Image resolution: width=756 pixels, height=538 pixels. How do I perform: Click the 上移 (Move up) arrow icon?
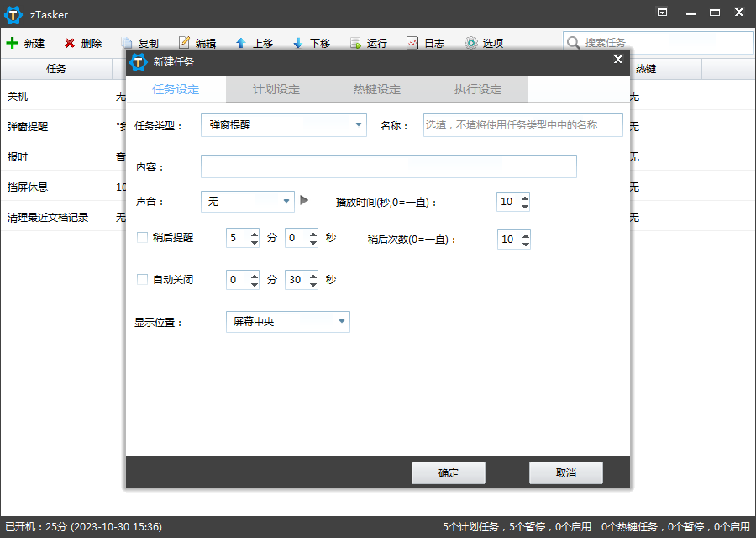pyautogui.click(x=241, y=43)
